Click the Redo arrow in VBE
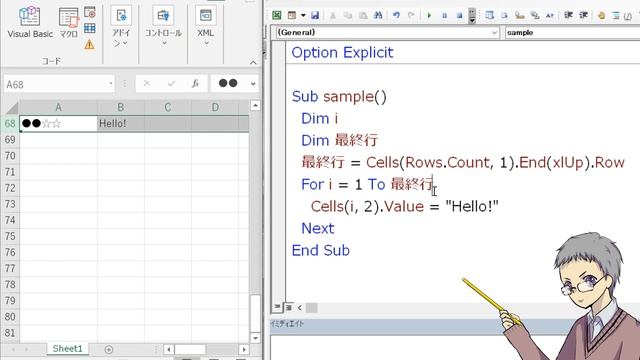640x360 pixels. pos(411,16)
